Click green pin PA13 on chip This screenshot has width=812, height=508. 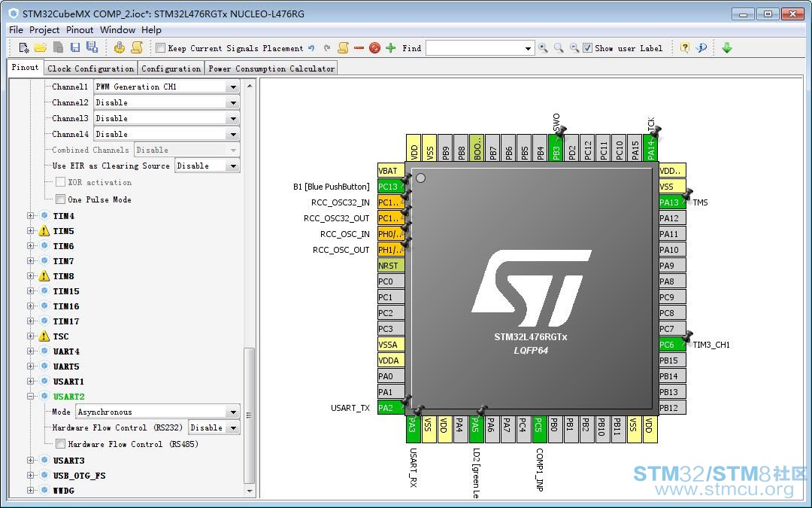[672, 202]
